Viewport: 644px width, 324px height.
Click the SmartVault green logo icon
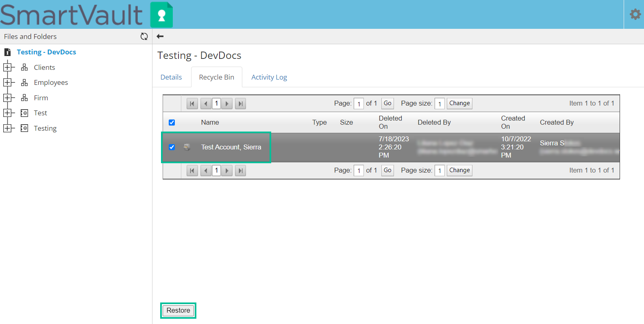coord(161,15)
